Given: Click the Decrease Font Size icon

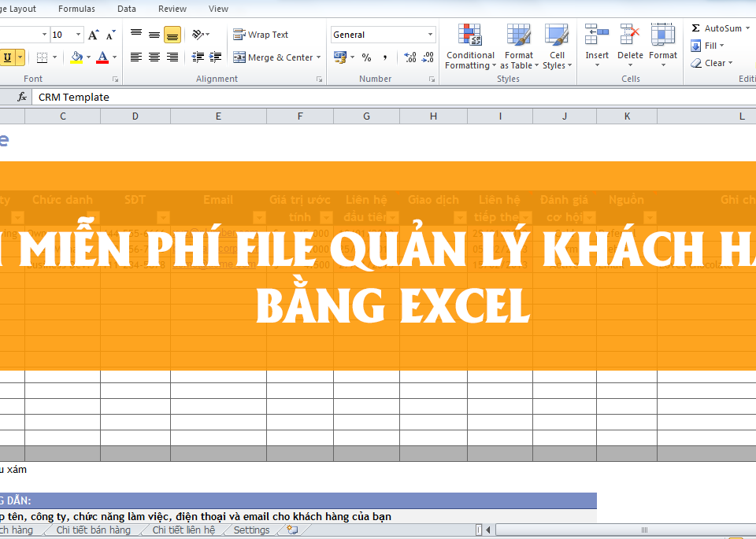Looking at the screenshot, I should click(110, 35).
